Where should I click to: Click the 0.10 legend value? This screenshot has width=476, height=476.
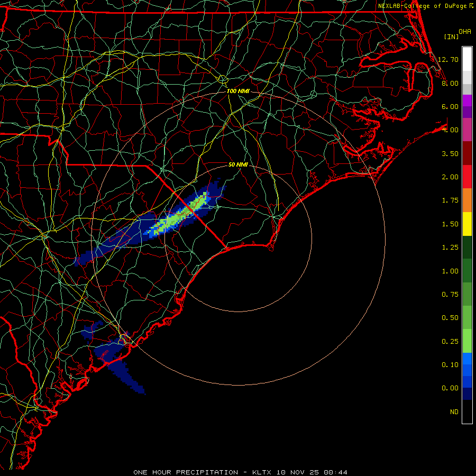click(450, 365)
